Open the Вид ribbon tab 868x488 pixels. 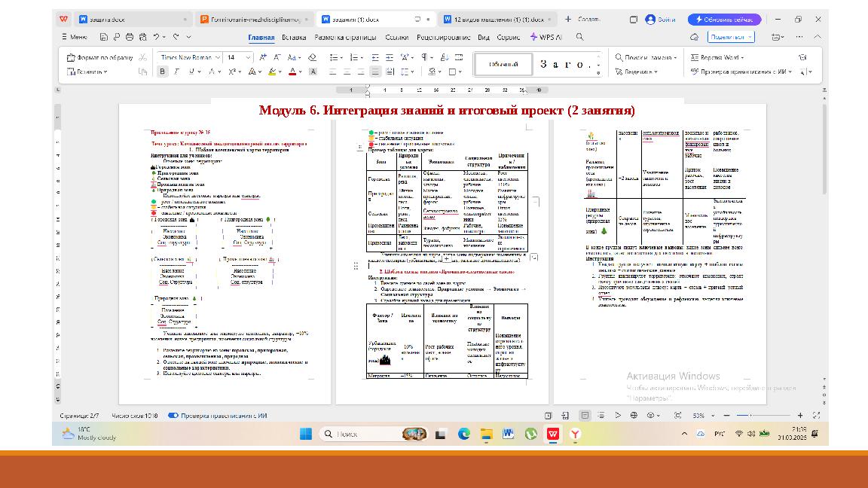(484, 37)
